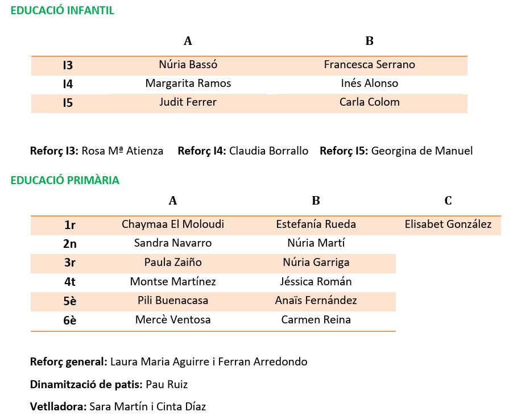Screen dimensions: 509x420
Task: Select the Núria Garriga cell
Action: 316,263
